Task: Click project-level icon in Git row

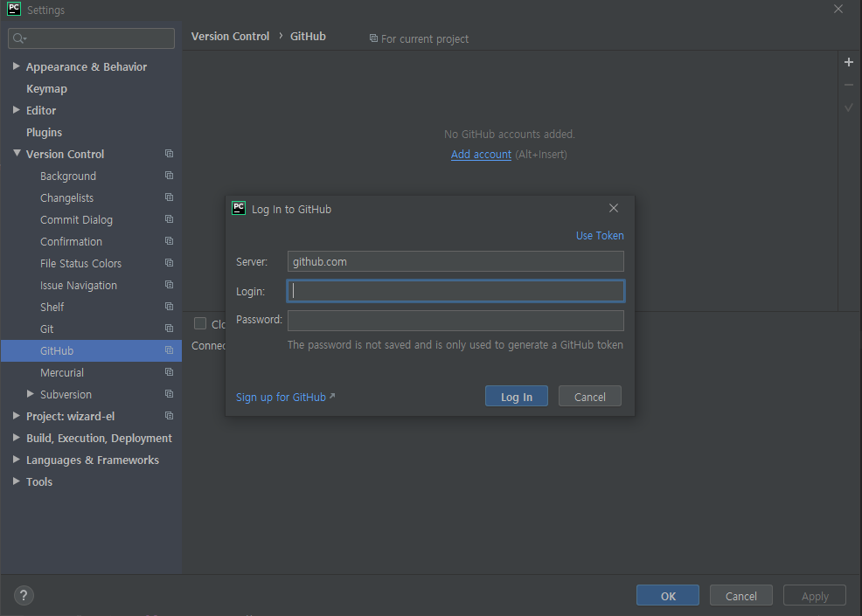Action: tap(170, 328)
